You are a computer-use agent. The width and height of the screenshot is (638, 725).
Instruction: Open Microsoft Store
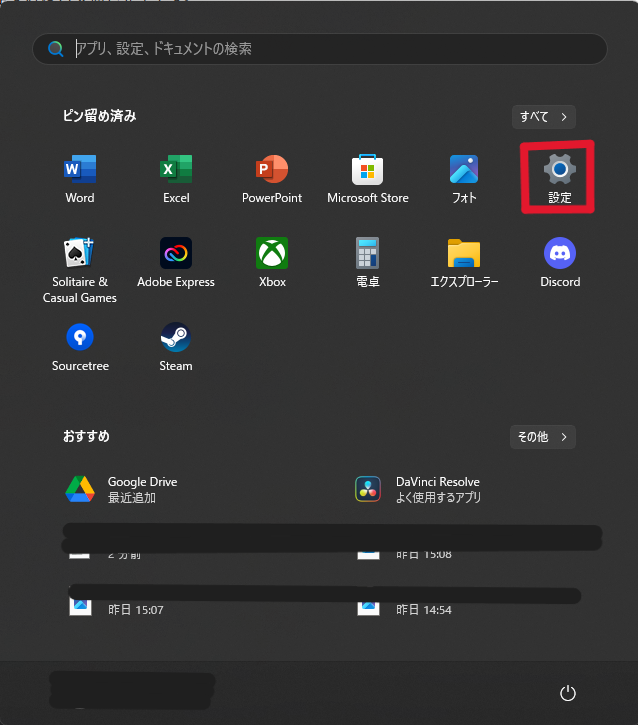pyautogui.click(x=368, y=179)
